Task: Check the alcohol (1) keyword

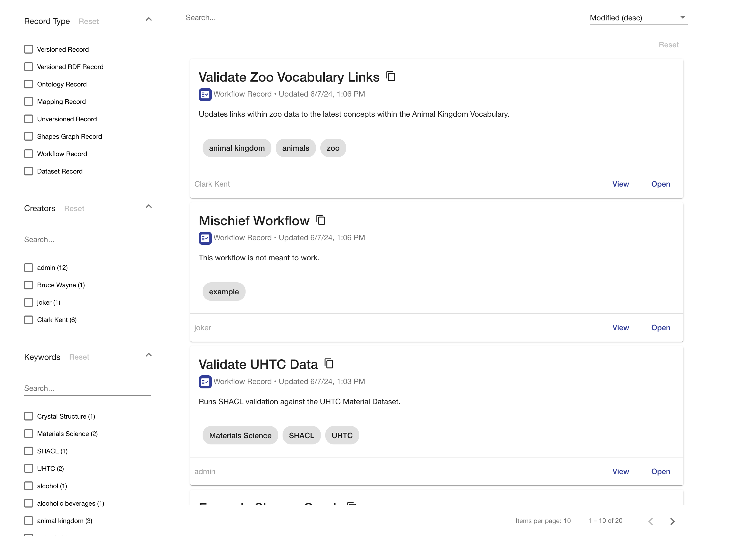Action: pos(29,486)
